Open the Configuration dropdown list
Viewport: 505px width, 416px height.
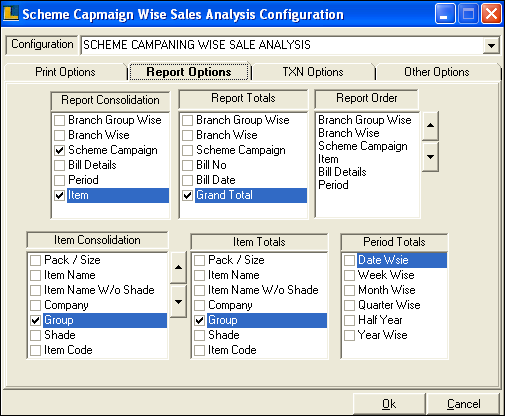pyautogui.click(x=491, y=45)
